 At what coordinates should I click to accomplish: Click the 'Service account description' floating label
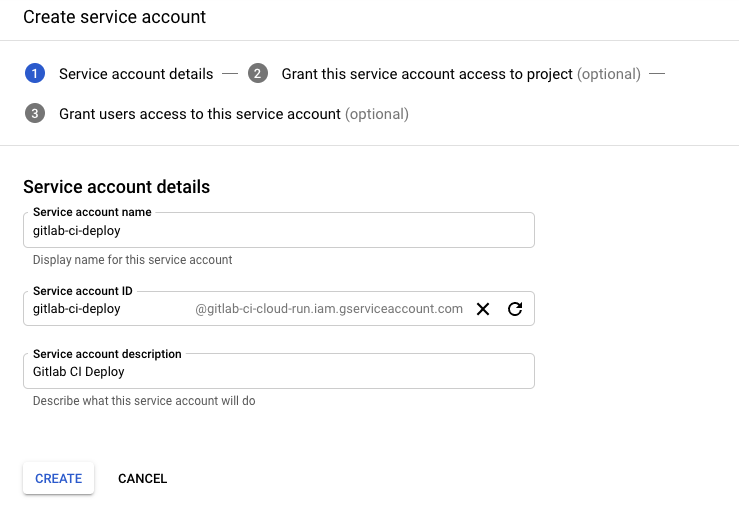point(107,354)
